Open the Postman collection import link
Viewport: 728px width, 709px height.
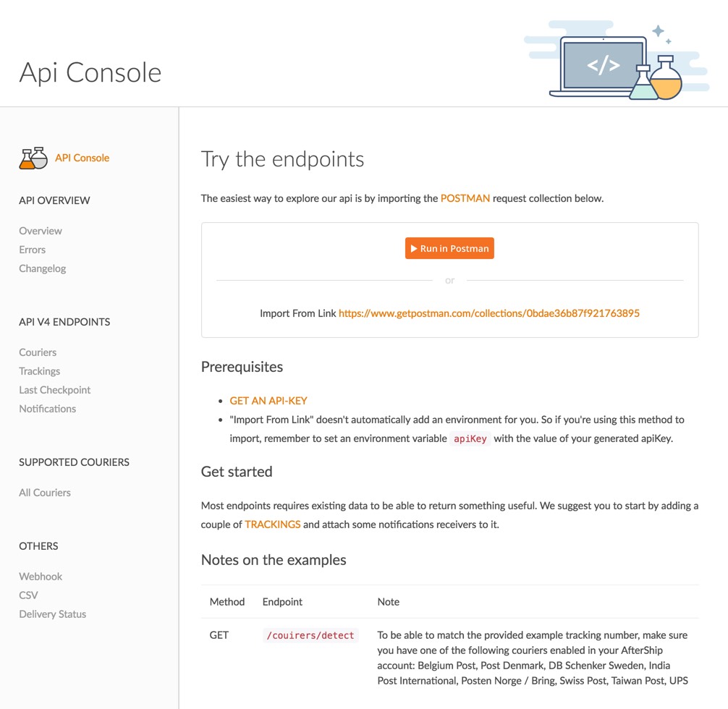click(488, 313)
